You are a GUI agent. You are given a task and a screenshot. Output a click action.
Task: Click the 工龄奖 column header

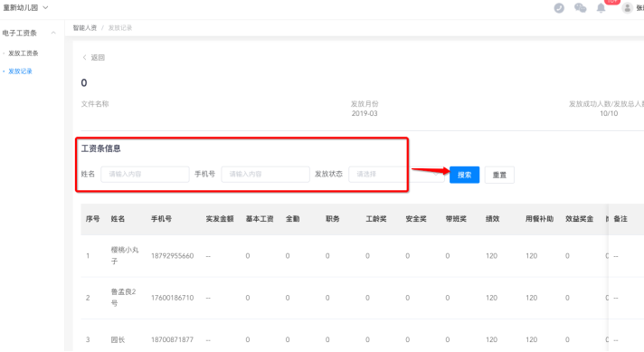(376, 219)
